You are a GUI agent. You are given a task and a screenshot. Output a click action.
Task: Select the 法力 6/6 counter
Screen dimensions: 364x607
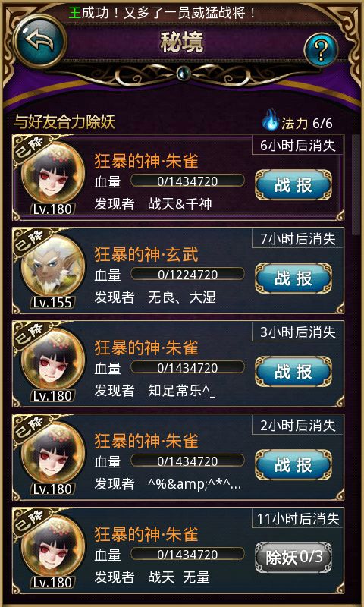tap(306, 123)
